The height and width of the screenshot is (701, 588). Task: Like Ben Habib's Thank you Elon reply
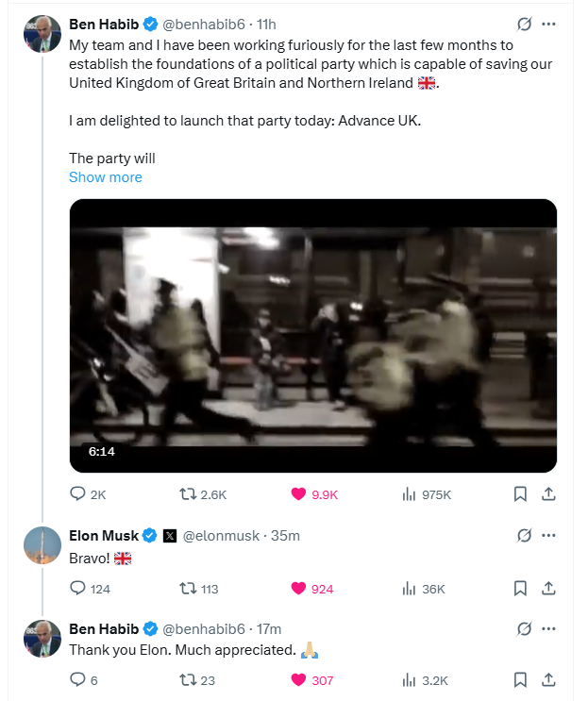coord(299,680)
